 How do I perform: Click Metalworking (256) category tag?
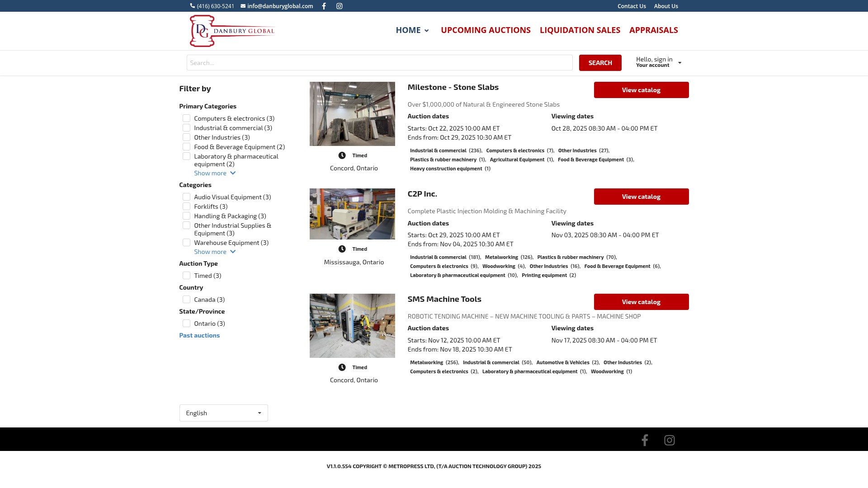tap(434, 362)
